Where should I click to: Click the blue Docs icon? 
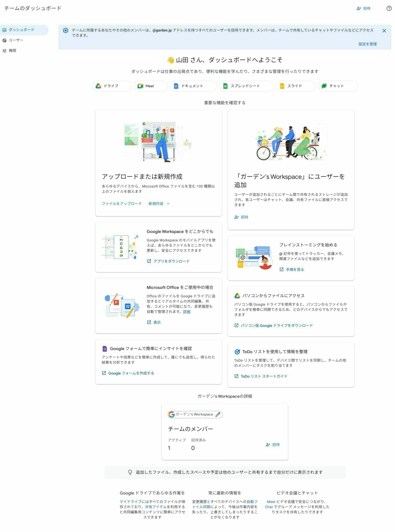tap(176, 86)
